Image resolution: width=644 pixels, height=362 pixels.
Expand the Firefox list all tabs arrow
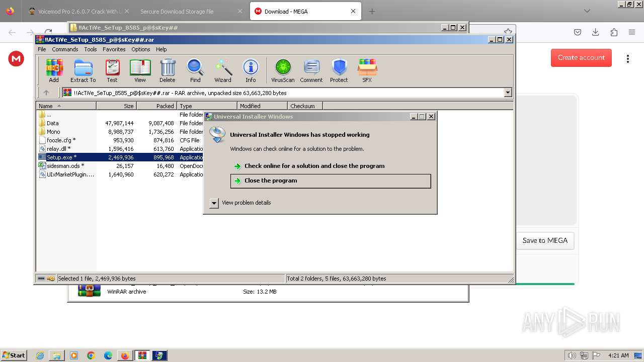point(587,11)
